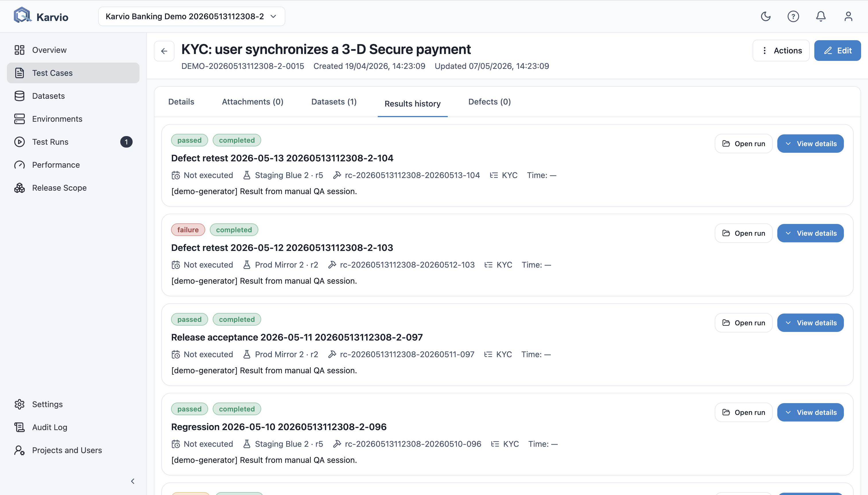Open the Actions menu
Viewport: 868px width, 495px height.
click(x=781, y=51)
